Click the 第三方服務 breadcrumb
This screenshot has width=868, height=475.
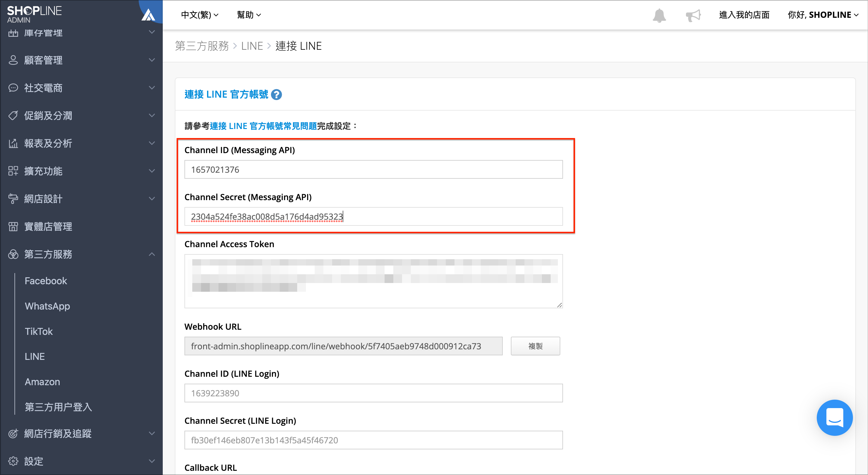202,46
